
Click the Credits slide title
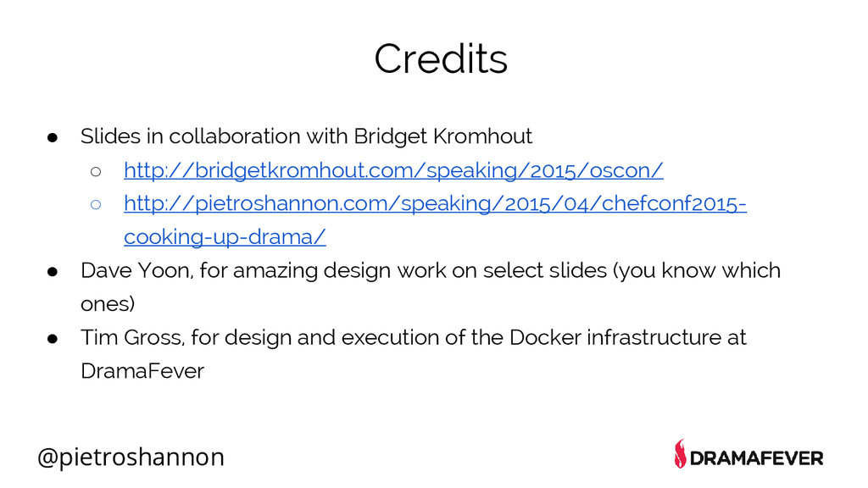(441, 58)
